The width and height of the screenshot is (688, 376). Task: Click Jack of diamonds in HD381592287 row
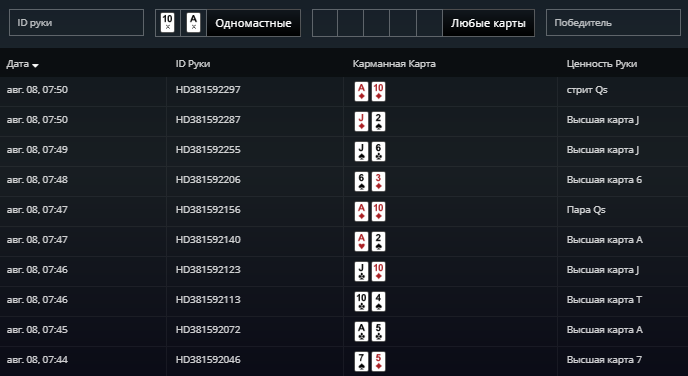point(362,122)
